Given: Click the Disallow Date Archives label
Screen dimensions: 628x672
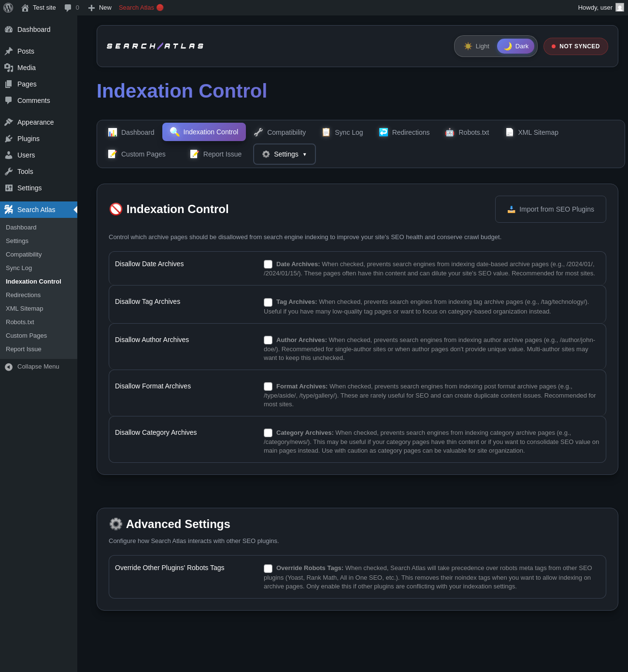Looking at the screenshot, I should click(x=149, y=264).
